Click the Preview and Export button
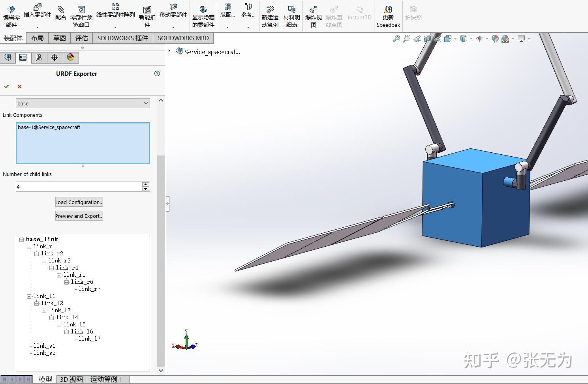This screenshot has width=588, height=384. tap(79, 216)
